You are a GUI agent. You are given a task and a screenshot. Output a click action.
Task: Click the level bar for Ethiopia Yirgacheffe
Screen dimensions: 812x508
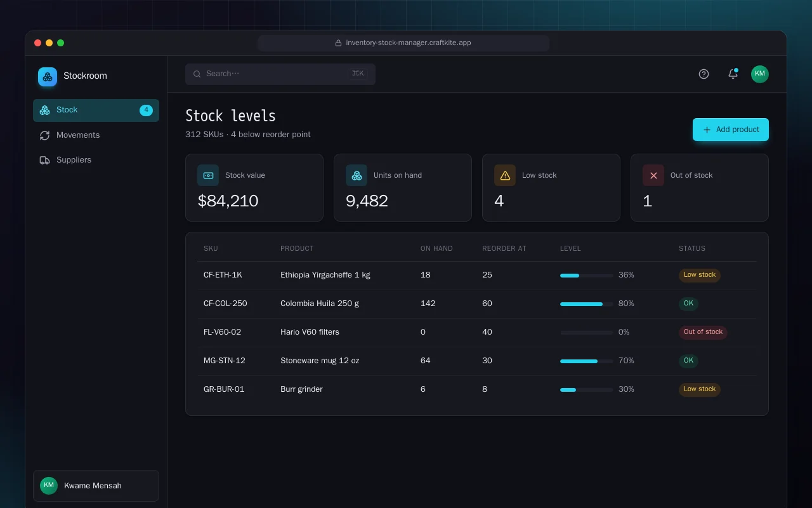coord(587,276)
